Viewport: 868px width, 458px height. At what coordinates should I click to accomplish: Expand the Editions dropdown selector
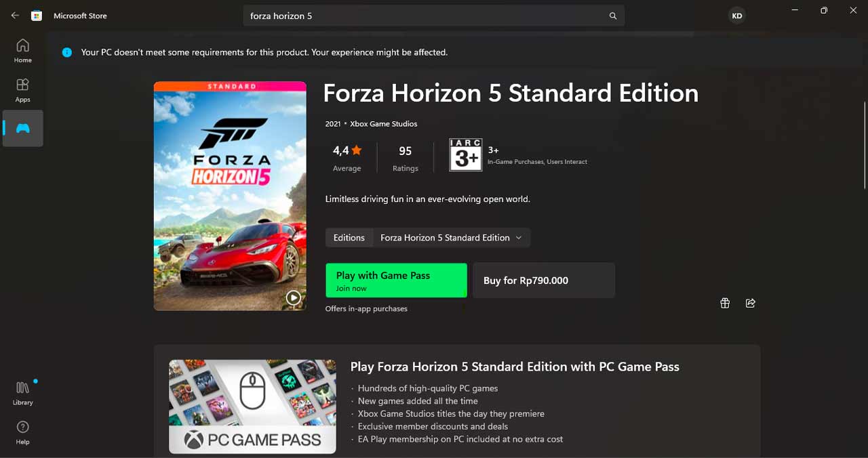pyautogui.click(x=451, y=238)
